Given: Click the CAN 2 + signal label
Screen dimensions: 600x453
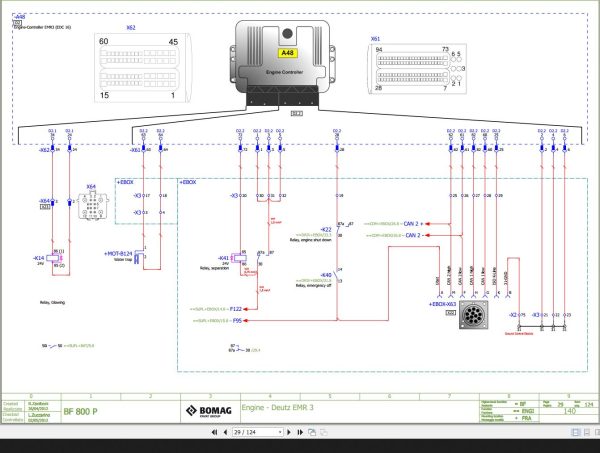Looking at the screenshot, I should pyautogui.click(x=414, y=223).
